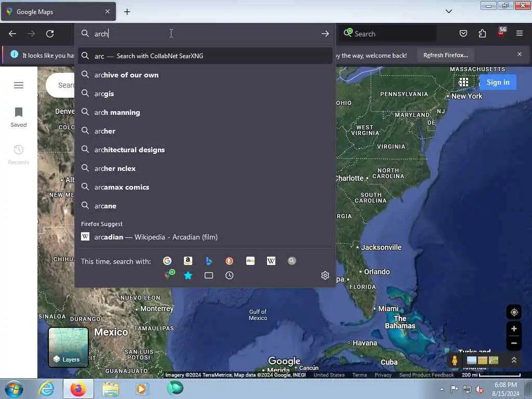Open the Google Maps hamburger menu
The width and height of the screenshot is (532, 399).
[x=19, y=85]
